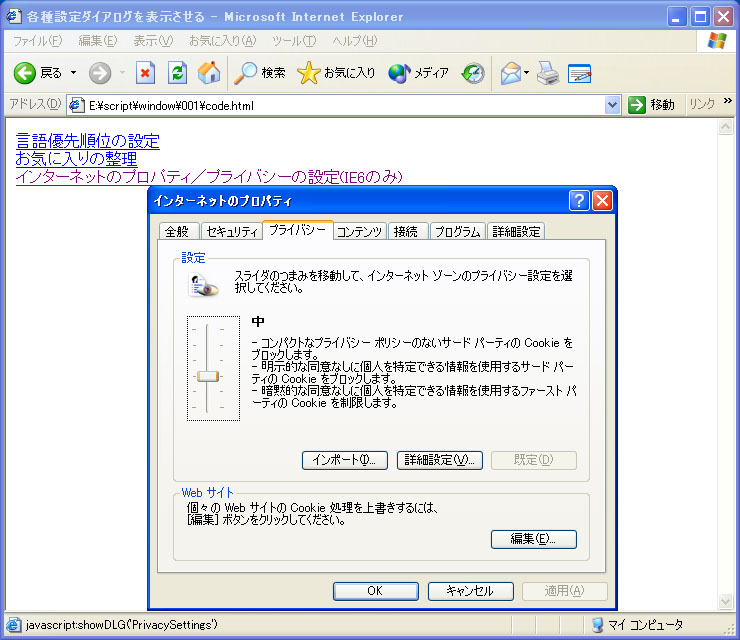This screenshot has width=740, height=640.
Task: Click the Stop loading icon
Action: 145,73
